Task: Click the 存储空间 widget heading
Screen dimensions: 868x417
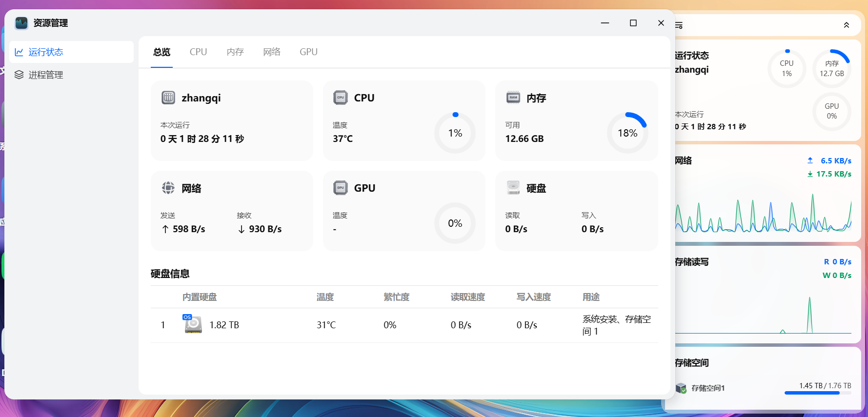Action: pyautogui.click(x=691, y=363)
